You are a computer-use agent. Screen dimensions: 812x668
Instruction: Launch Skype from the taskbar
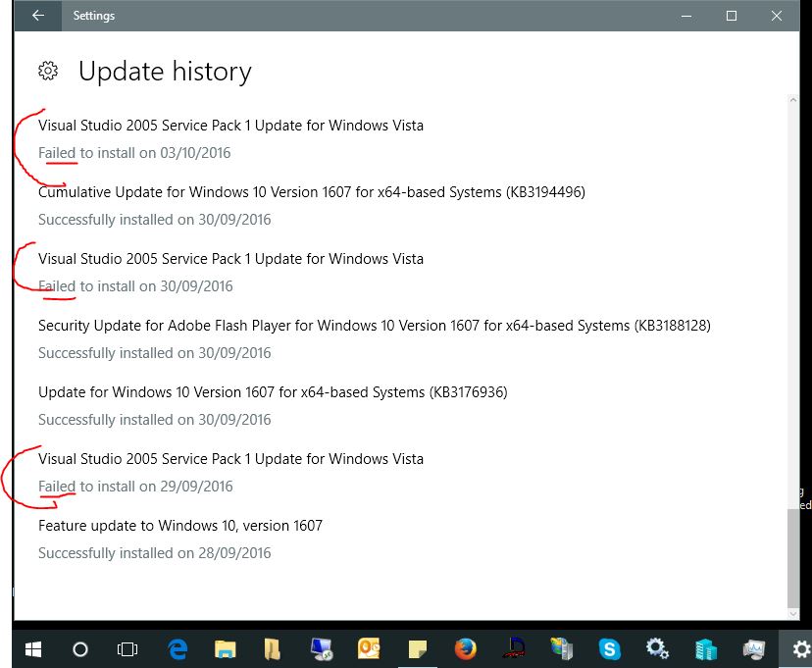610,649
